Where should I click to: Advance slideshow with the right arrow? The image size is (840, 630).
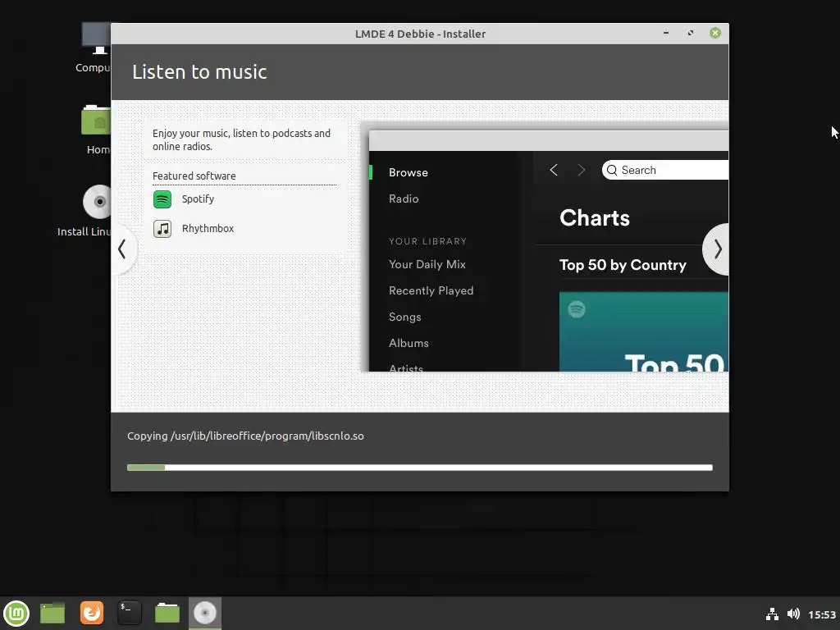coord(717,249)
